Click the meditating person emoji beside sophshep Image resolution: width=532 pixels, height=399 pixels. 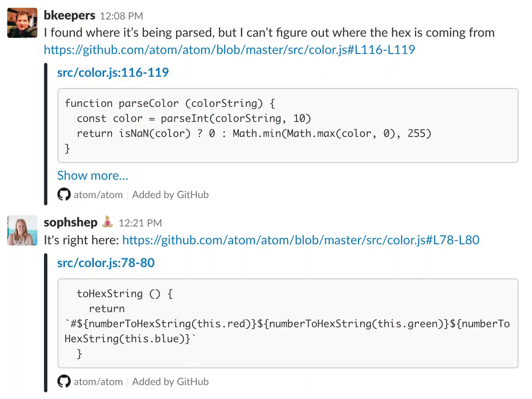pos(108,222)
